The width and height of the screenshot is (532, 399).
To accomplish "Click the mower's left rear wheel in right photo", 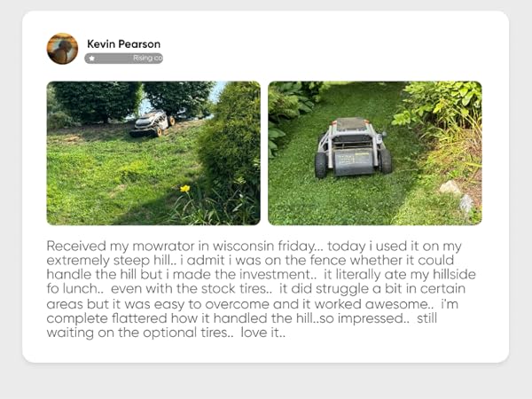I will click(x=321, y=165).
